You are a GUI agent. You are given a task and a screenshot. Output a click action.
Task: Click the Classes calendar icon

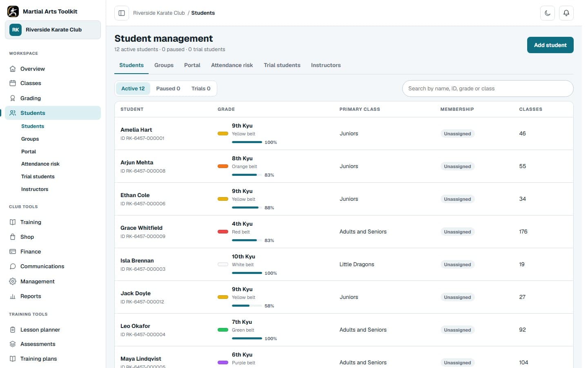coord(13,83)
